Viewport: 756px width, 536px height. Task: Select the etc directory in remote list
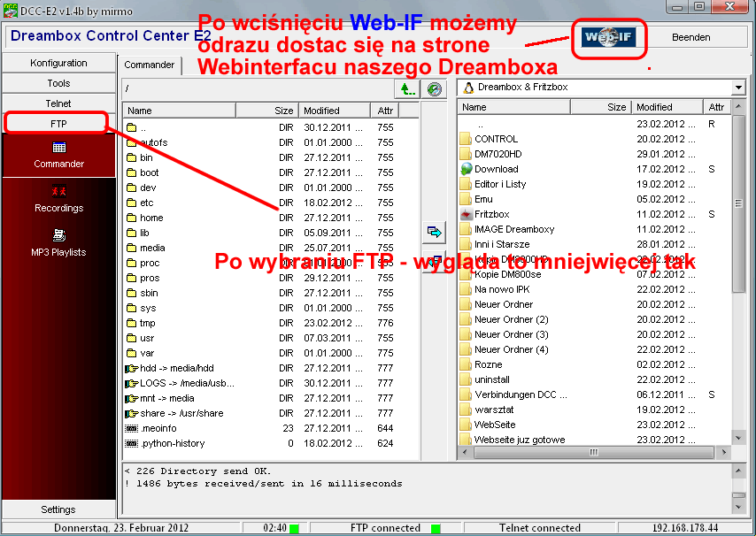pyautogui.click(x=147, y=203)
